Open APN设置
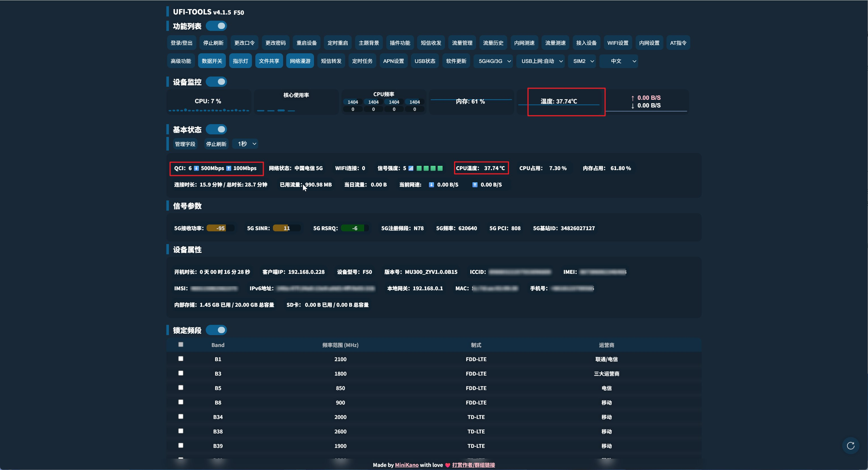 (394, 61)
